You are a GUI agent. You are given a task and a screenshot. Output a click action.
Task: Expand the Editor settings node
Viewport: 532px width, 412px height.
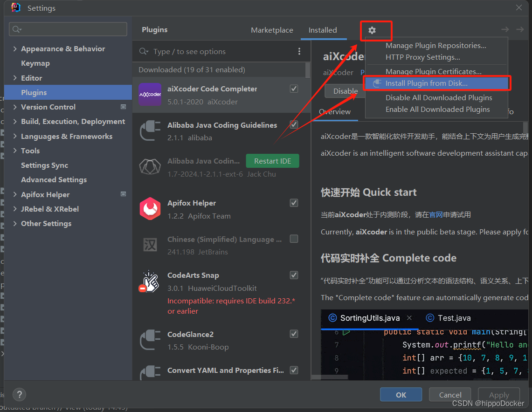[15, 78]
